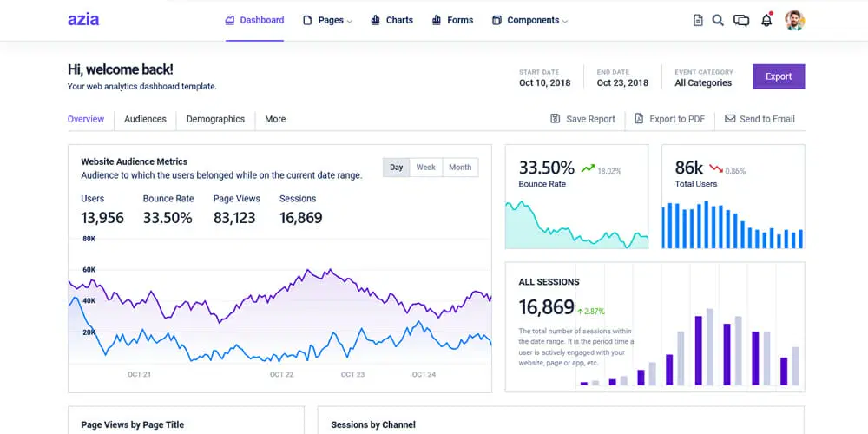This screenshot has height=434, width=868.
Task: Expand the Pages dropdown chevron
Action: (349, 22)
